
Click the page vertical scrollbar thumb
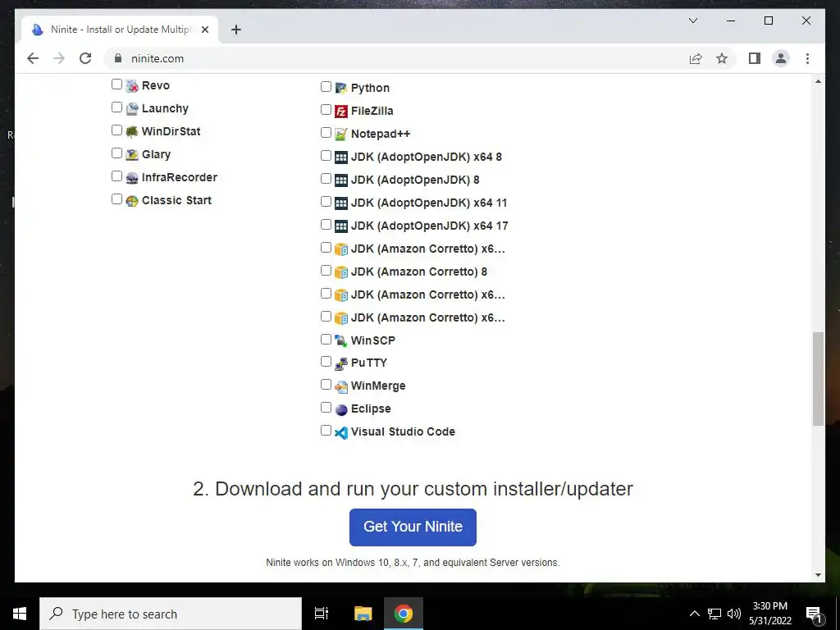818,379
